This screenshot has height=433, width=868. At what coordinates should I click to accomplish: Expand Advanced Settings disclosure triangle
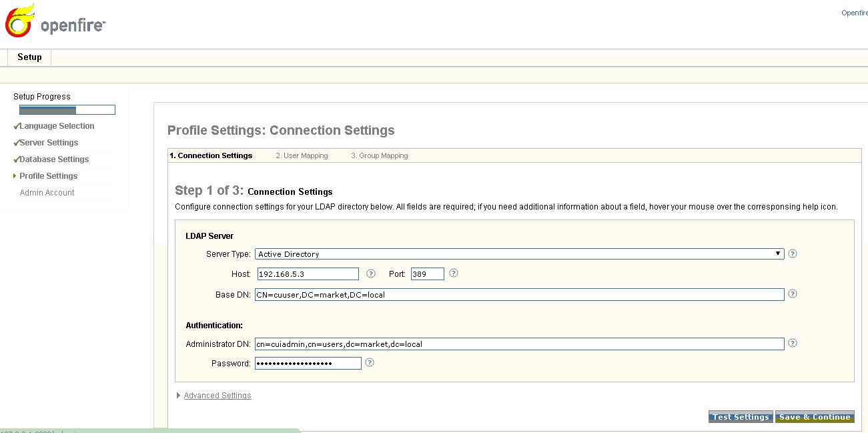click(x=178, y=396)
